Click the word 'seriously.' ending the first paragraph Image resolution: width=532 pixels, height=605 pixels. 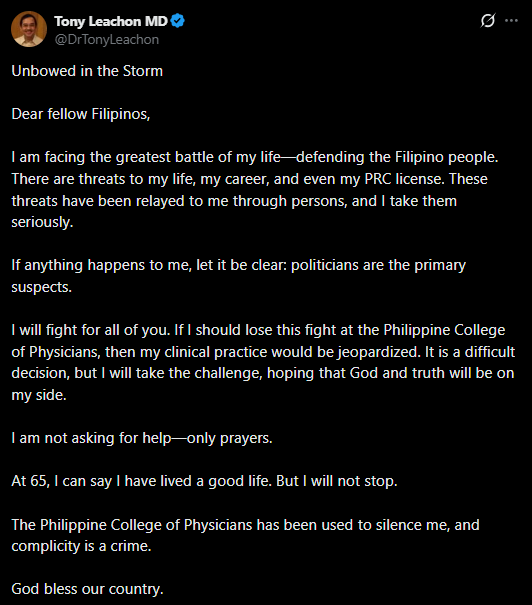pyautogui.click(x=42, y=222)
